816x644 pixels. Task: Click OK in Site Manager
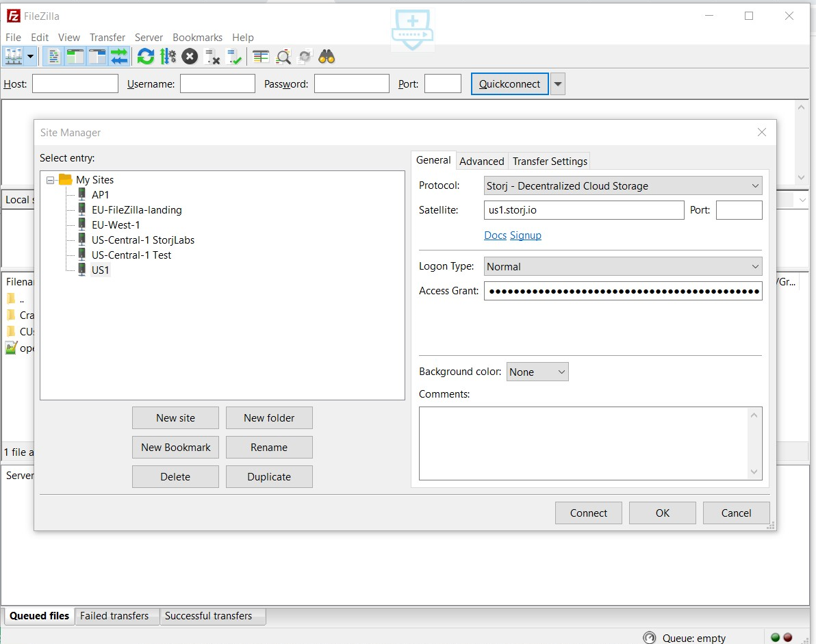663,513
